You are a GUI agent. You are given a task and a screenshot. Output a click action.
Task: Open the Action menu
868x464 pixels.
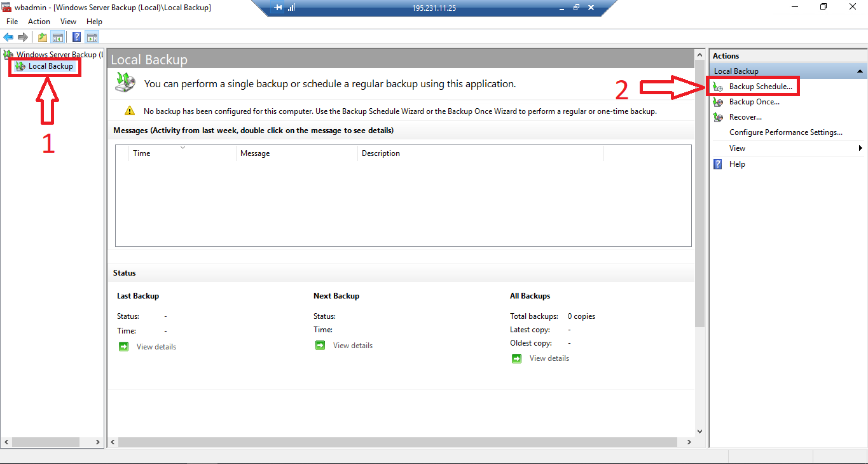39,21
